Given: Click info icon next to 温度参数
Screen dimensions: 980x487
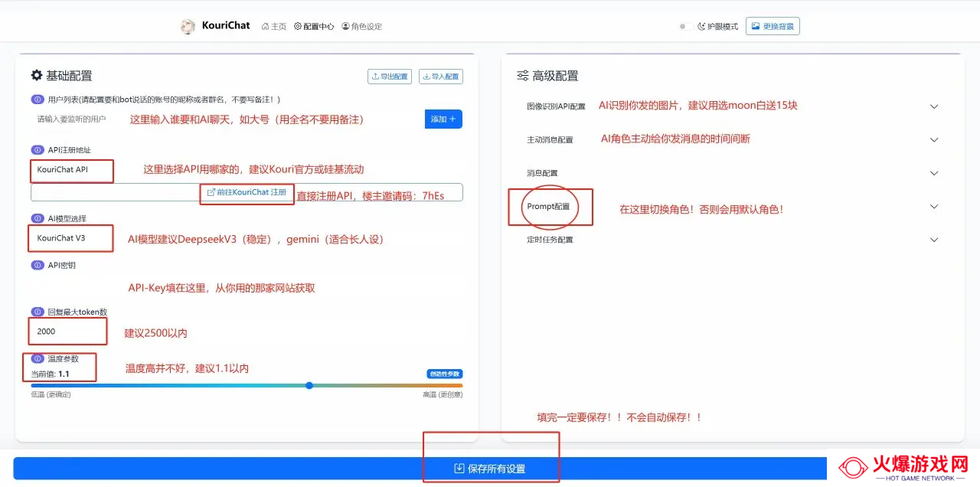Looking at the screenshot, I should click(x=37, y=358).
